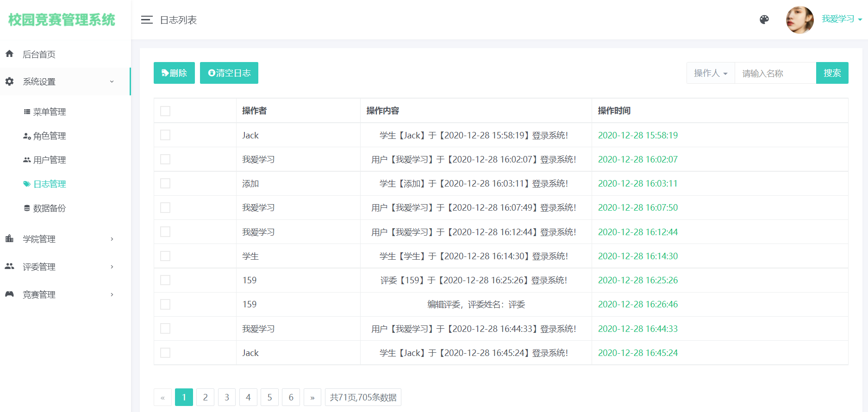Click the 操作者 column header
This screenshot has height=412, width=868.
click(x=254, y=111)
